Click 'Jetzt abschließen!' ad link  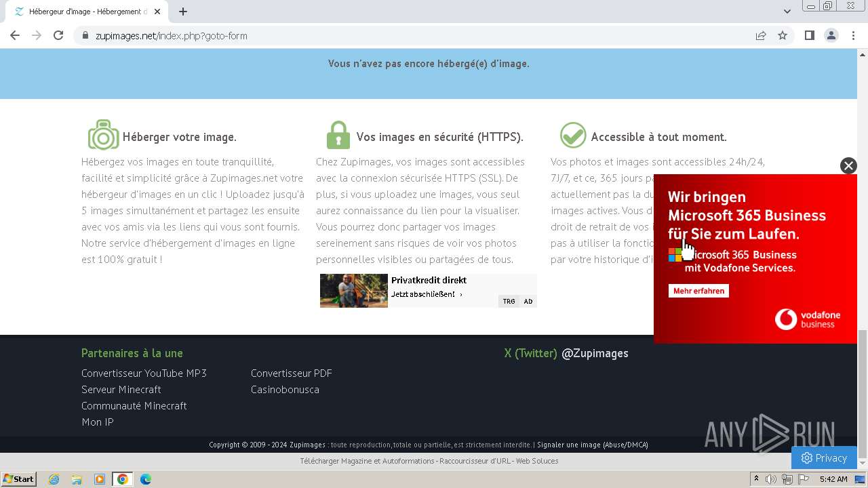pos(427,294)
